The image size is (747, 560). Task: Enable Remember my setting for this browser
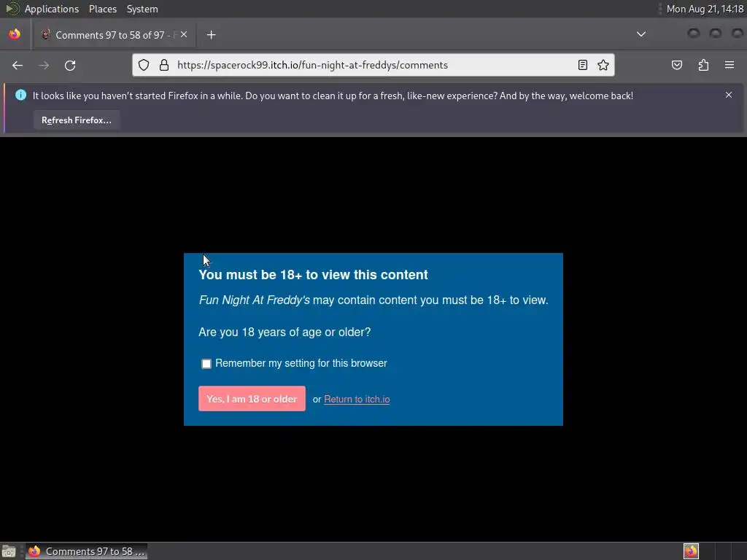[x=206, y=364]
